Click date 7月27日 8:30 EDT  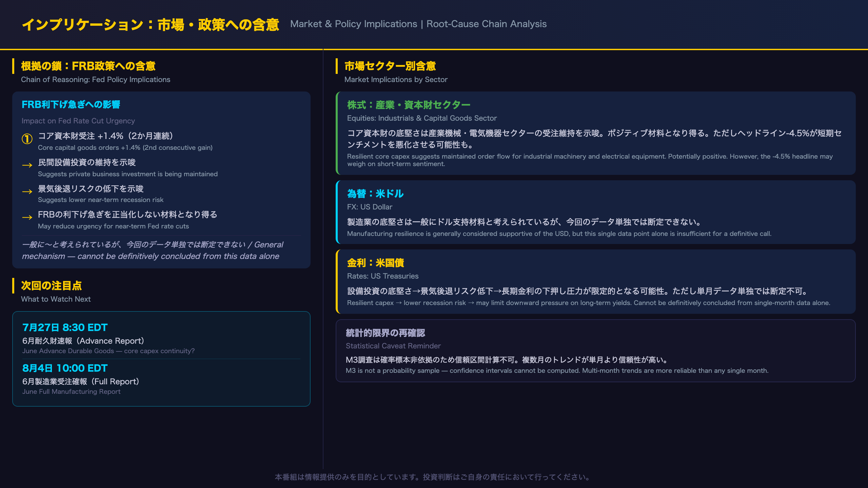pos(65,327)
